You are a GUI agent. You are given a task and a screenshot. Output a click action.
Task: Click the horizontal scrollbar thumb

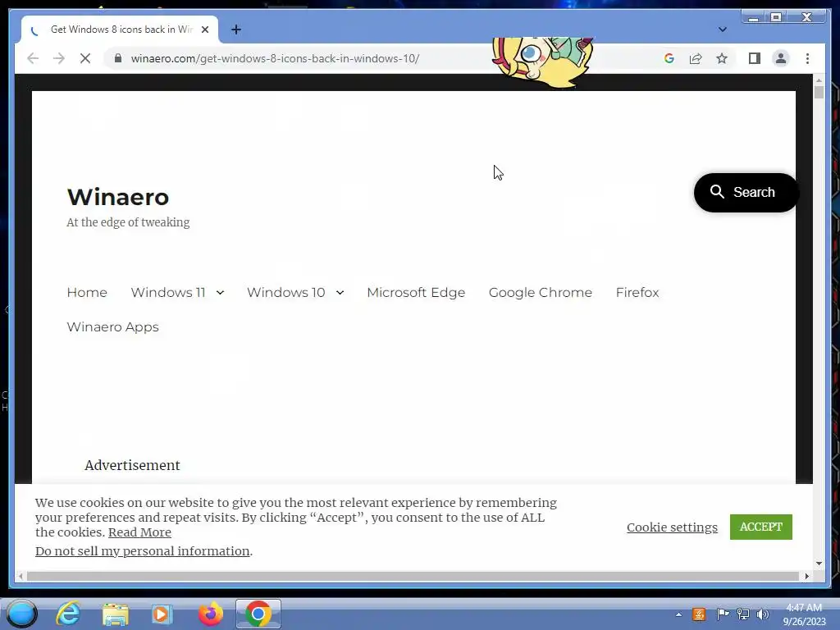413,577
